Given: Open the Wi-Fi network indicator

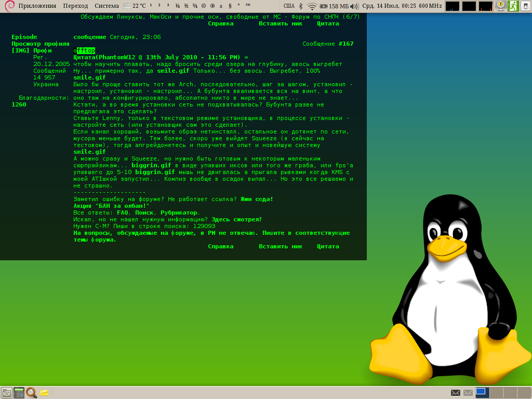Looking at the screenshot, I should coord(312,6).
